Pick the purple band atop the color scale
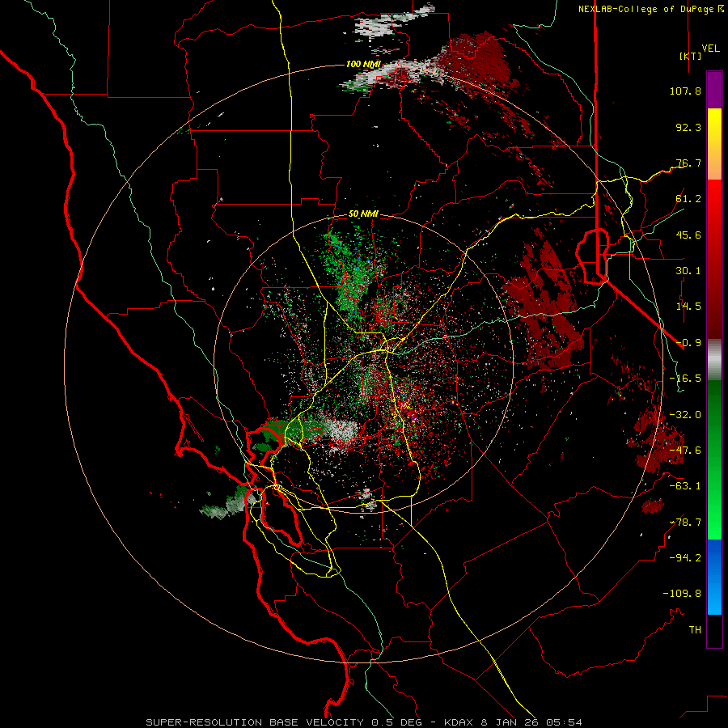Image resolution: width=728 pixels, height=728 pixels. pos(714,91)
